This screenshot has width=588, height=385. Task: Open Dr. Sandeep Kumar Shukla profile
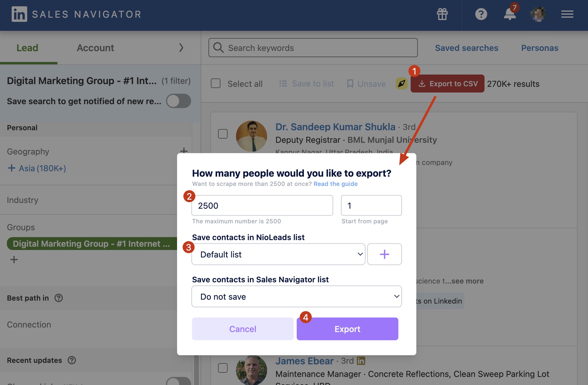coord(335,127)
